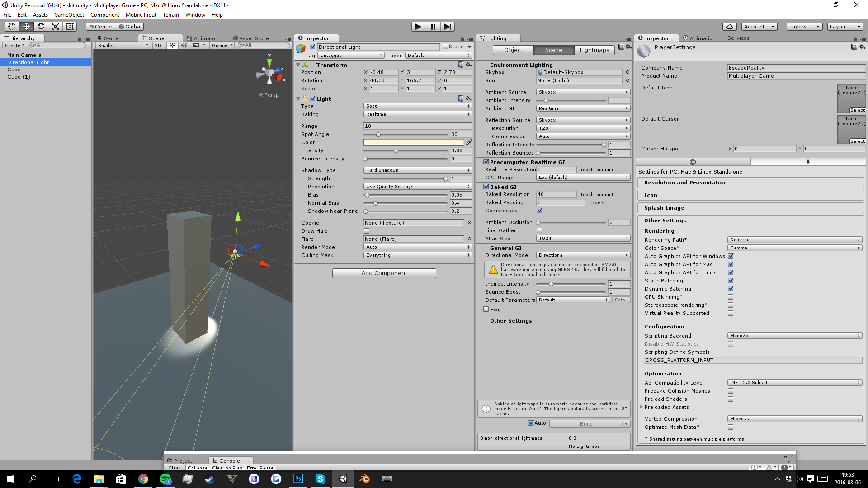Click the lightmap Build button
868x488 pixels.
pos(586,424)
